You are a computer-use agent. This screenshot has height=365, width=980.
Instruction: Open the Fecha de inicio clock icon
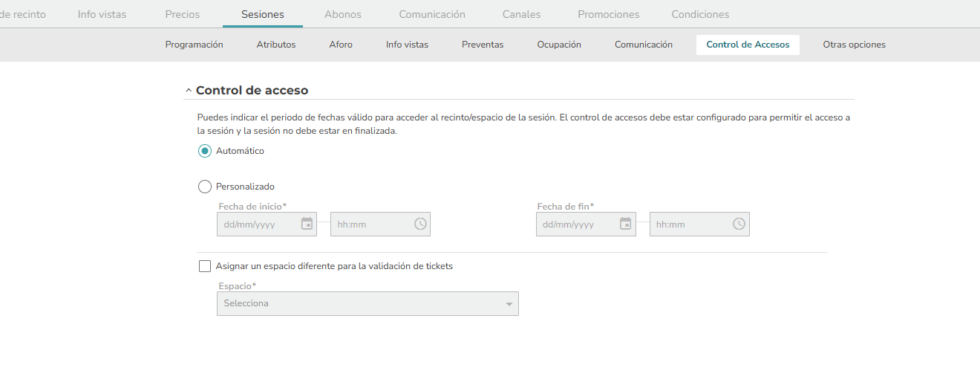tap(420, 224)
